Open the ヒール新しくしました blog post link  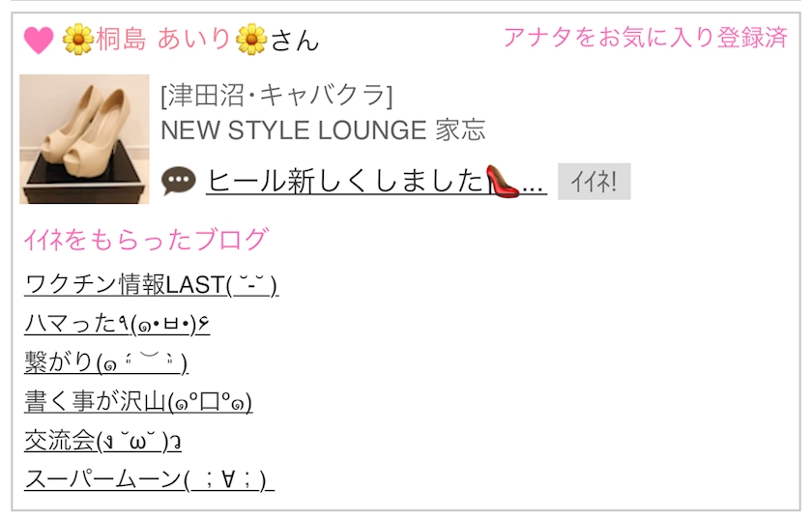click(x=376, y=181)
